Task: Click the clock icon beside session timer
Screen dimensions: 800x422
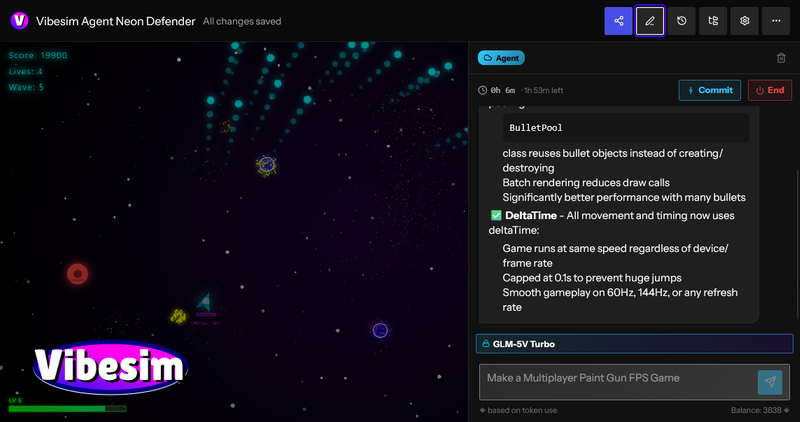Action: point(482,90)
